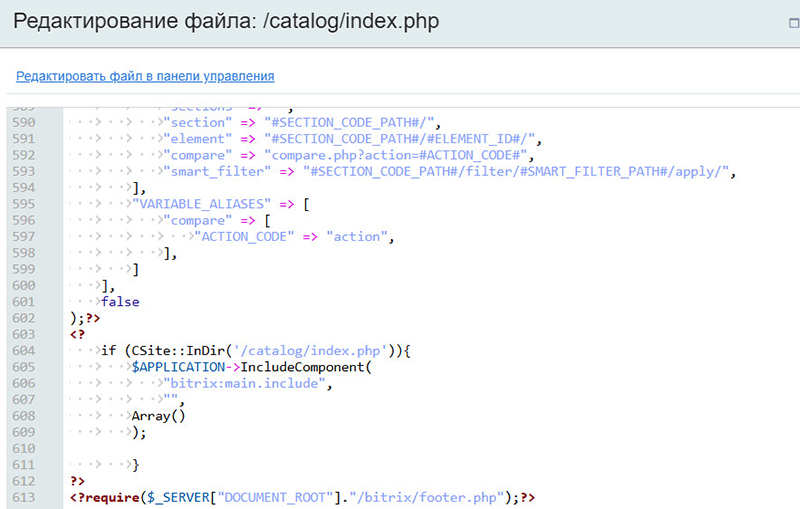Click empty line 610 in editor
The image size is (800, 509).
pos(300,448)
